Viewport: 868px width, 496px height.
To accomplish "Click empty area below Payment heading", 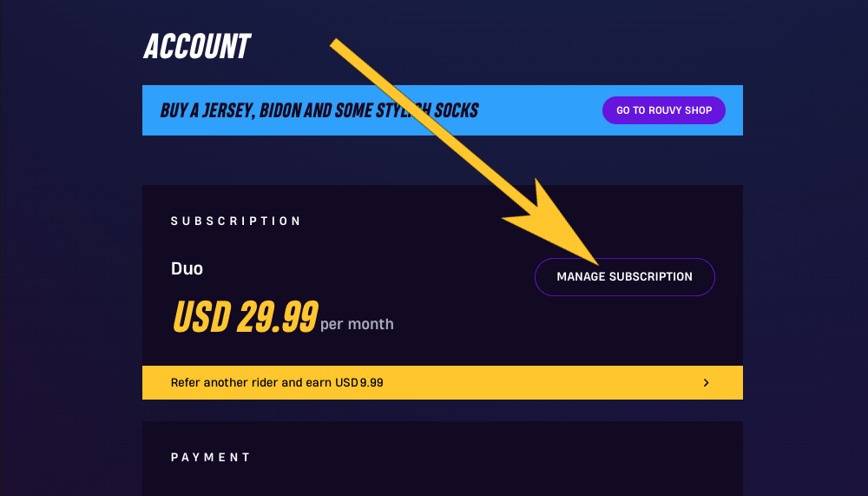I will (443, 481).
